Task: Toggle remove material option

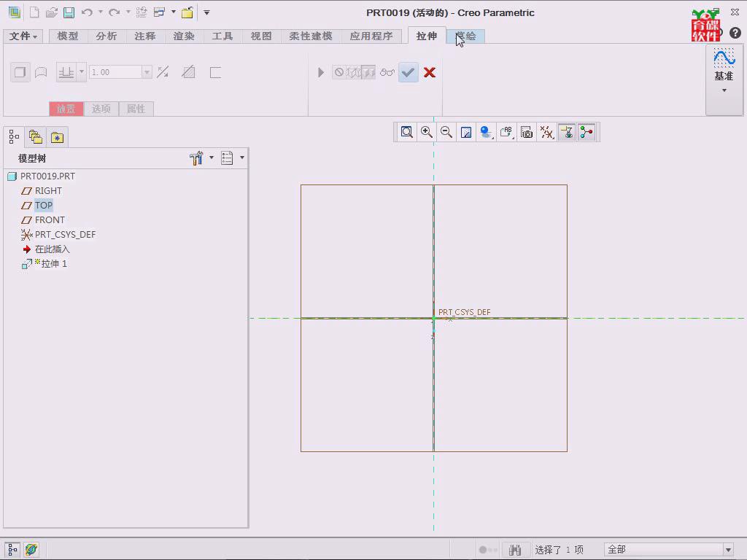Action: point(189,72)
